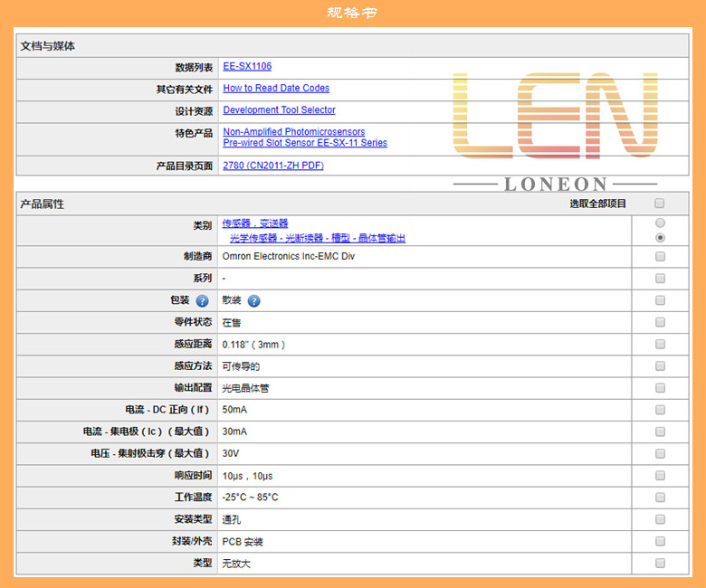
Task: Open Pre-wired Slot Sensor EE-SX-11 Series link
Action: (x=305, y=143)
